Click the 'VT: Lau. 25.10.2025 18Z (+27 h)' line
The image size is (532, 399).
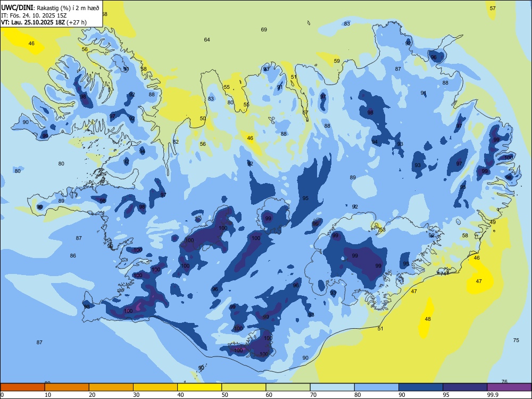click(x=44, y=22)
